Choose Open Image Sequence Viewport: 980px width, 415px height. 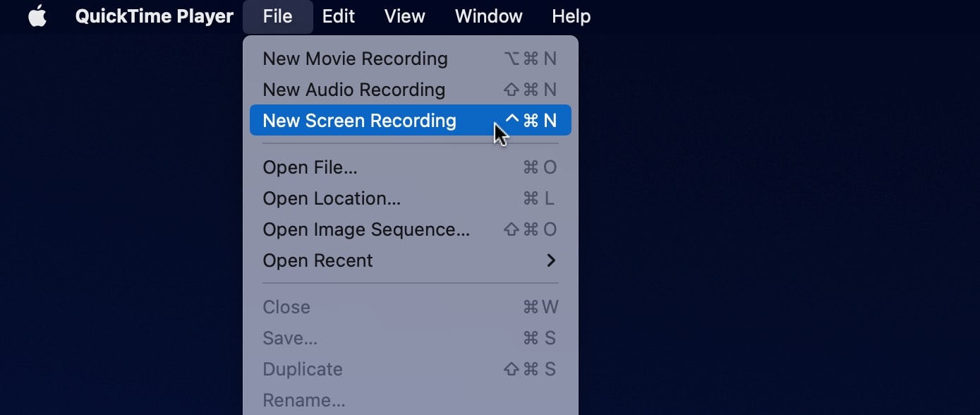point(365,229)
